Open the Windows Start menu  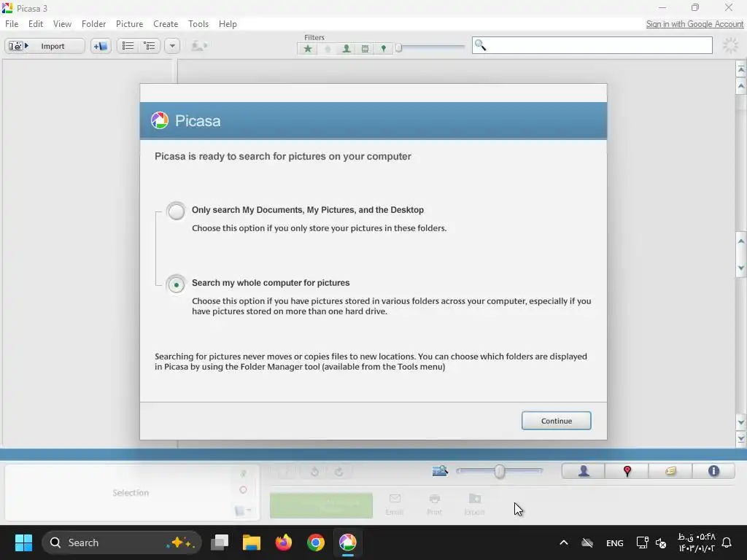point(23,542)
